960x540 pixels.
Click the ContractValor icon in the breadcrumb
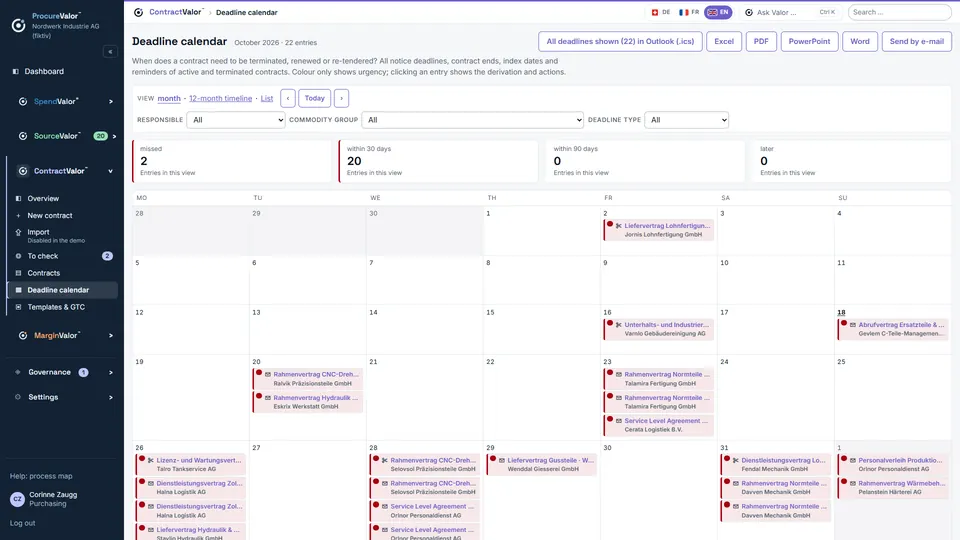point(138,12)
